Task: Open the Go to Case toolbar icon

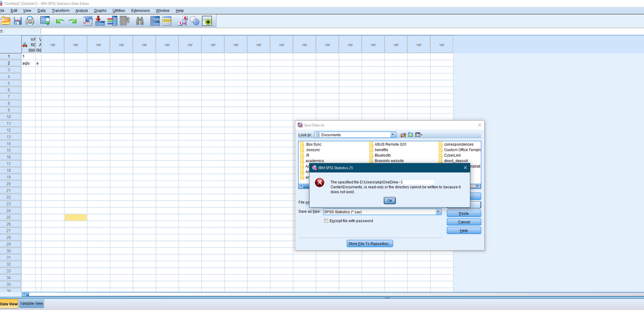Action: coord(88,21)
